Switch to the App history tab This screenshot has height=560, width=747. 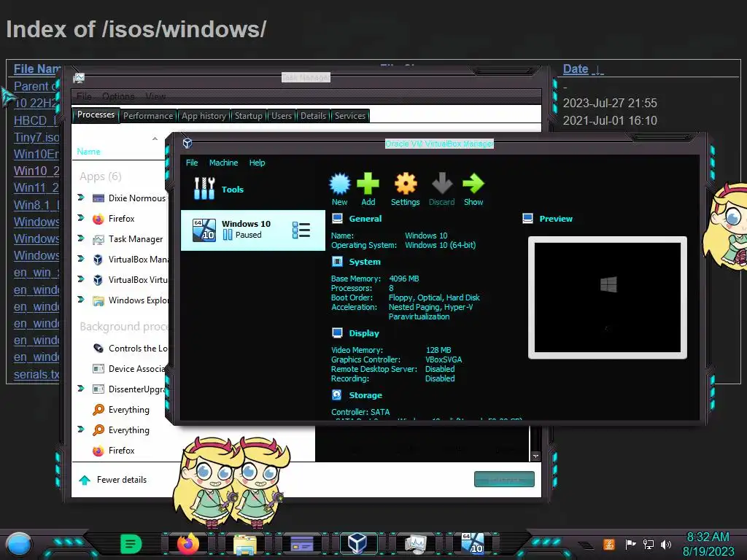[x=204, y=116]
